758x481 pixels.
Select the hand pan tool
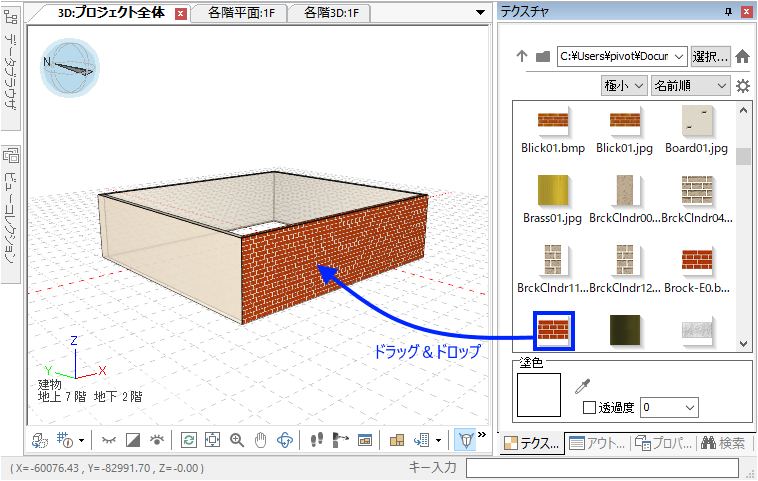point(260,439)
